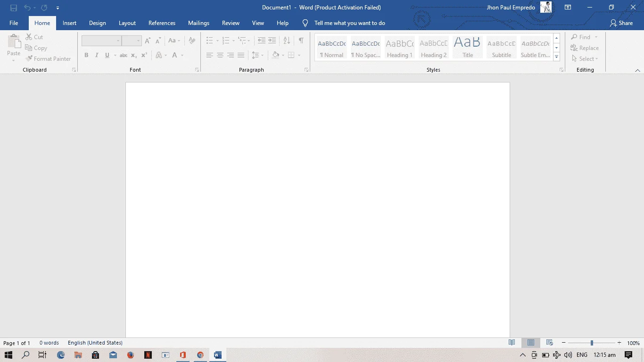Open the Font dialog launcher
The image size is (644, 362).
click(x=197, y=70)
